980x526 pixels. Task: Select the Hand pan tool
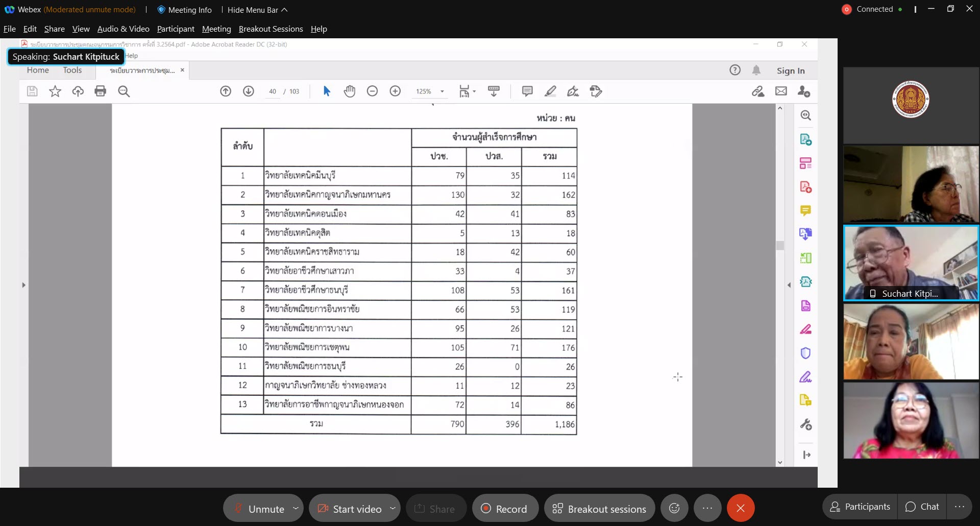[350, 91]
